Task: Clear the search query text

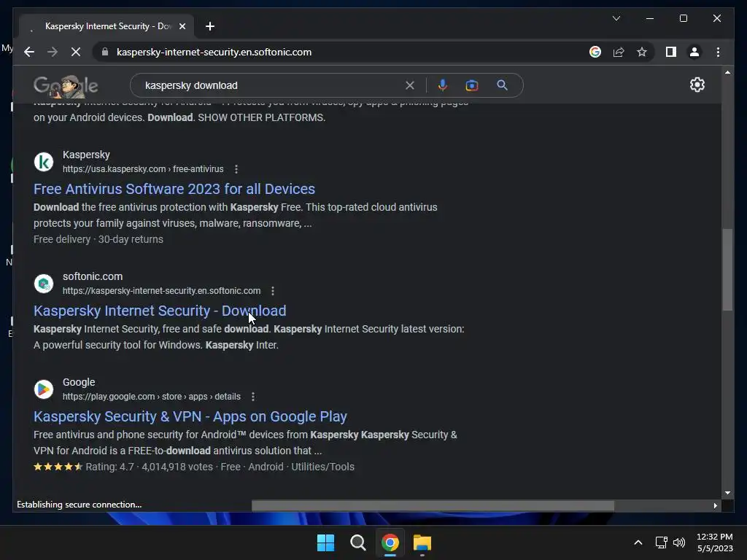Action: pos(410,86)
